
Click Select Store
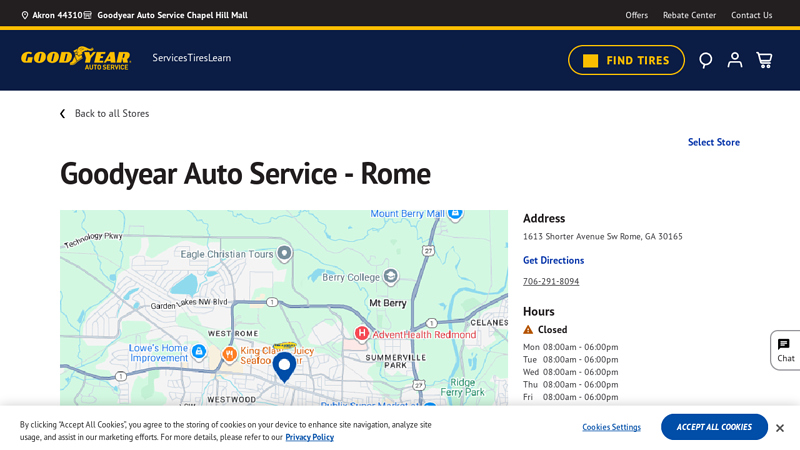point(714,142)
